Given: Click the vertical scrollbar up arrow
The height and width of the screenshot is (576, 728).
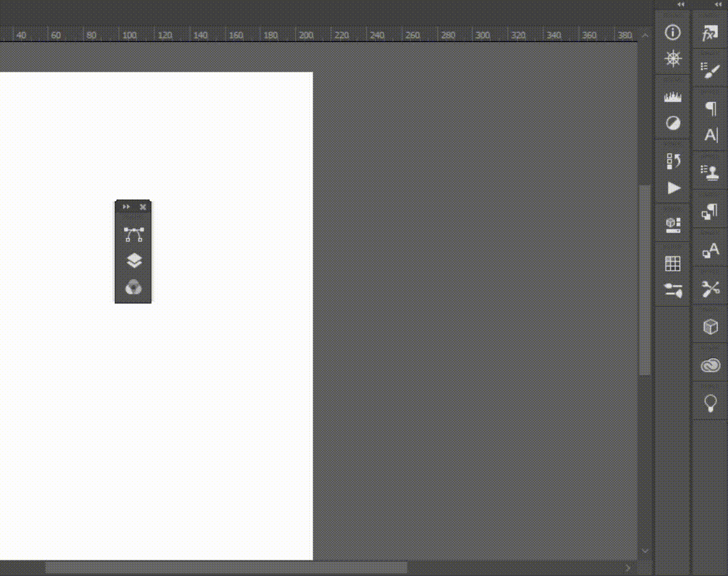Looking at the screenshot, I should pos(645,35).
